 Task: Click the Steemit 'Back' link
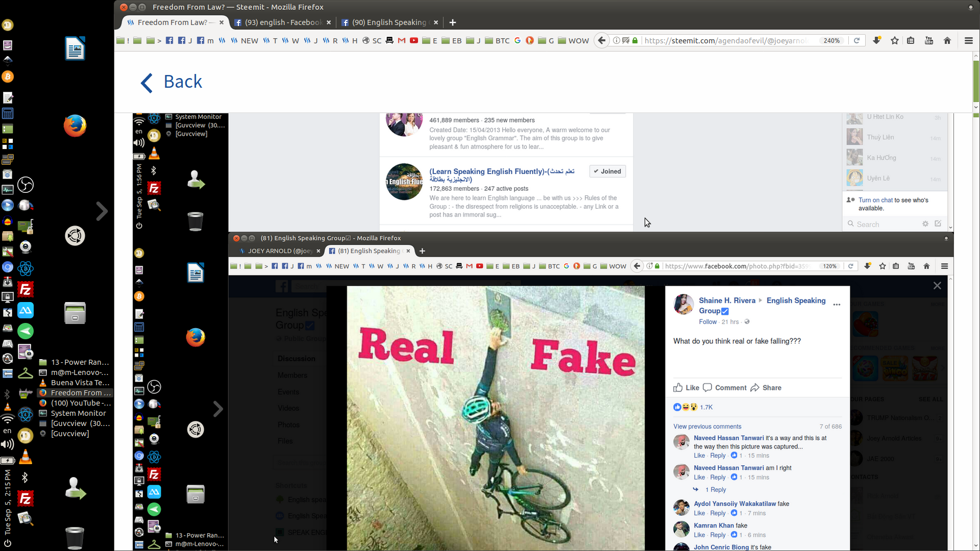[x=171, y=82]
